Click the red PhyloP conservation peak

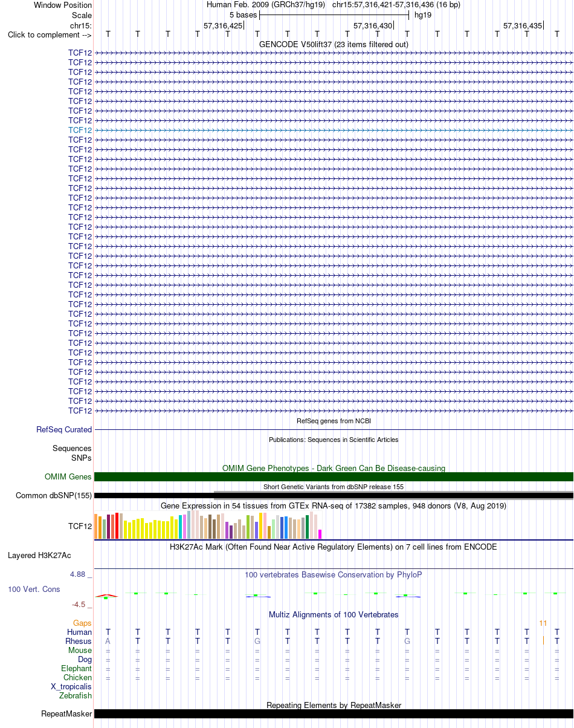tap(106, 596)
